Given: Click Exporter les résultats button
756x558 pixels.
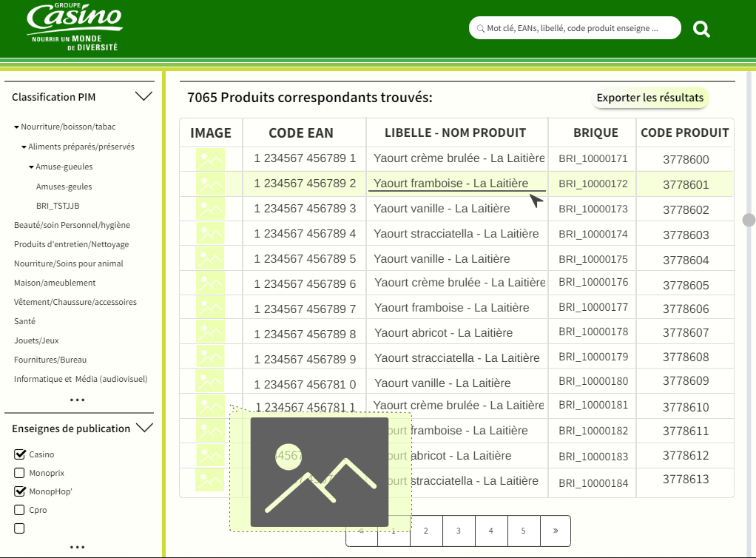Looking at the screenshot, I should coord(650,98).
